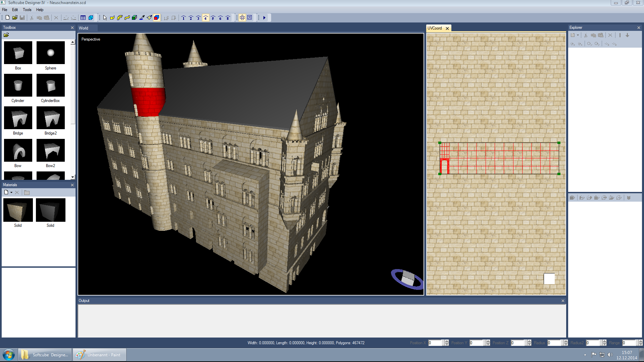Toggle the four-arrow move mode button
This screenshot has width=644, height=362.
click(x=242, y=18)
